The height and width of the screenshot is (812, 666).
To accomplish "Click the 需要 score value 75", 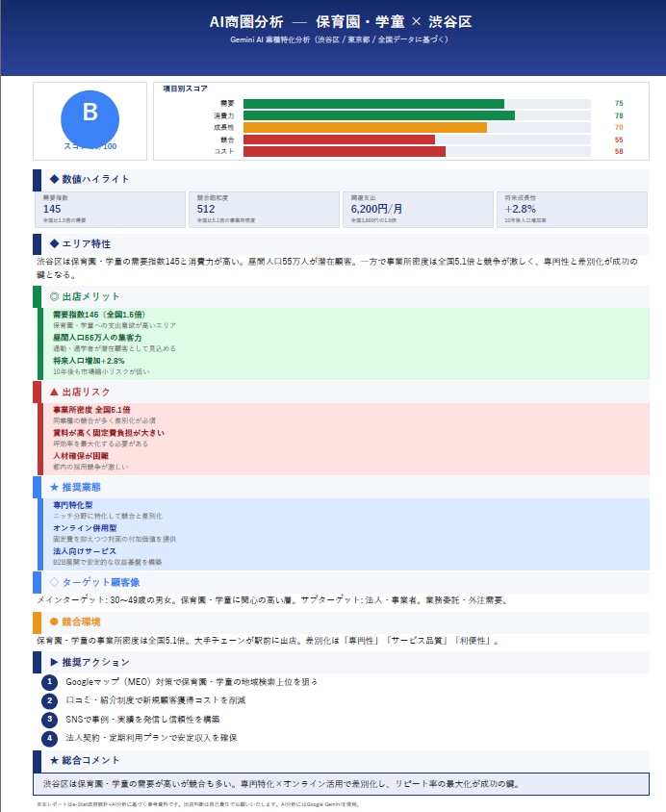I will pyautogui.click(x=619, y=104).
